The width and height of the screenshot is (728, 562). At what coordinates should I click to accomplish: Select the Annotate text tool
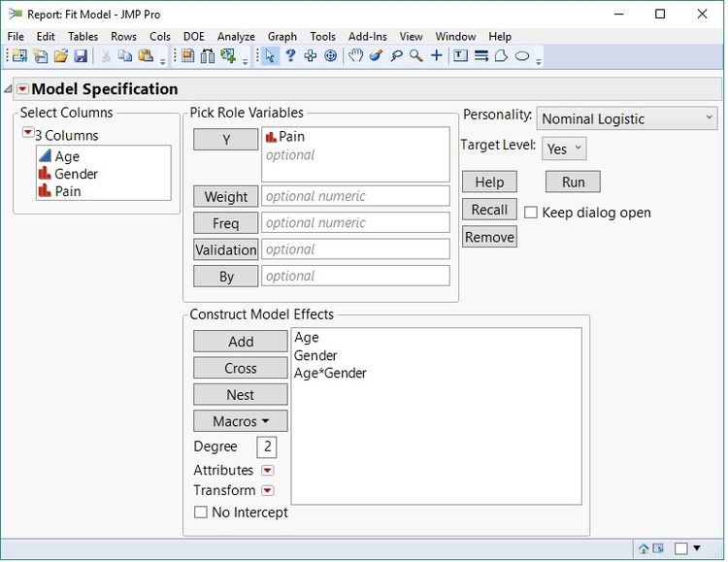coord(460,56)
